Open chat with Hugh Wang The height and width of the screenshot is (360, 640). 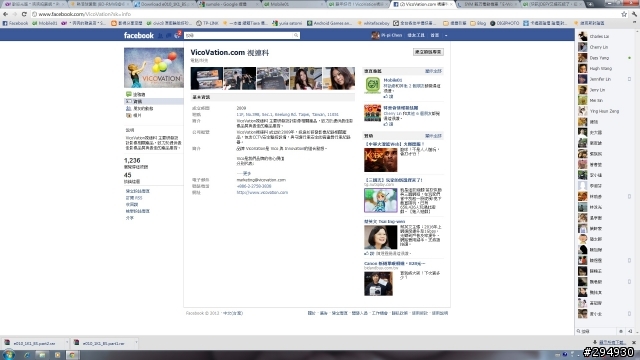604,69
